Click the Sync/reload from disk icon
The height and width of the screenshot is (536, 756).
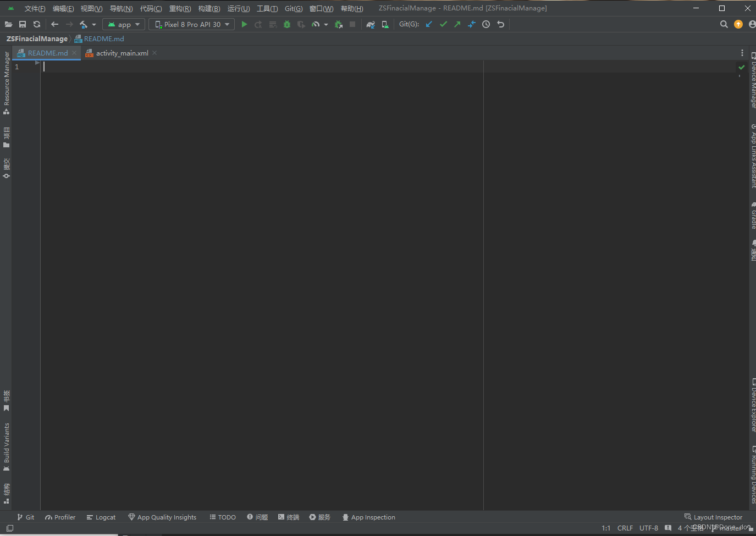click(37, 24)
